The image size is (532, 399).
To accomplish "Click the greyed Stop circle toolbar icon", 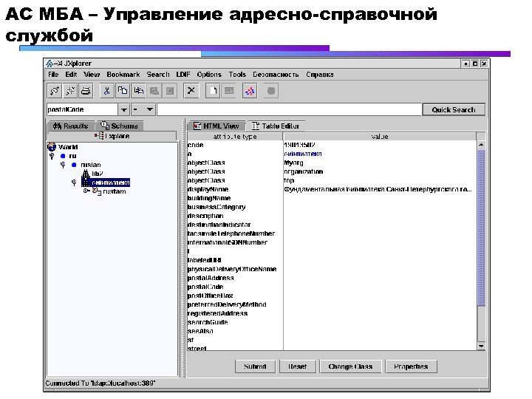I will [x=270, y=91].
